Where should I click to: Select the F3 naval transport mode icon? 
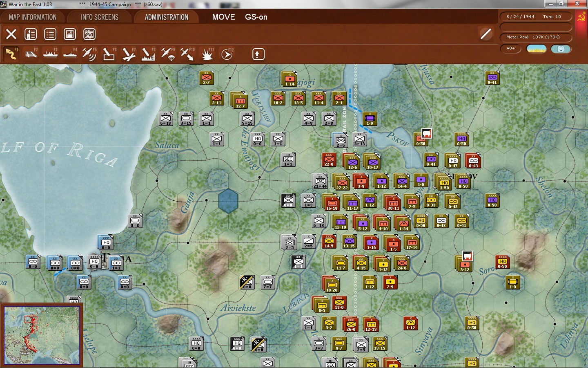[50, 54]
